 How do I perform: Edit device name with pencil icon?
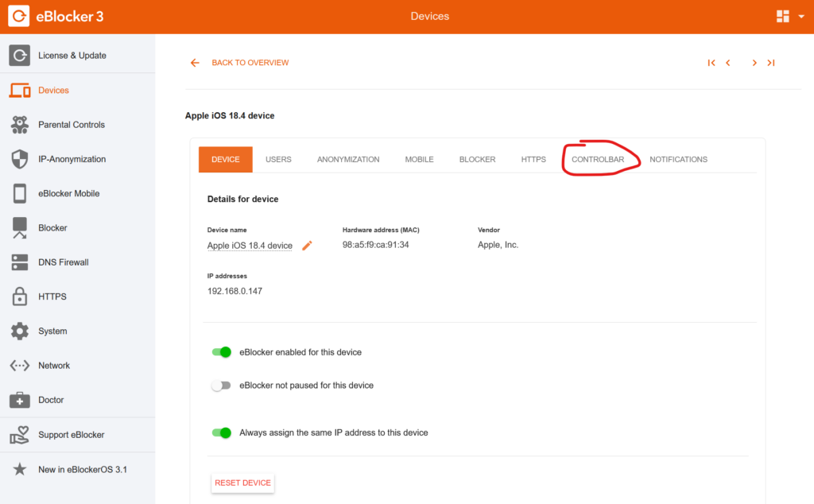pyautogui.click(x=308, y=245)
